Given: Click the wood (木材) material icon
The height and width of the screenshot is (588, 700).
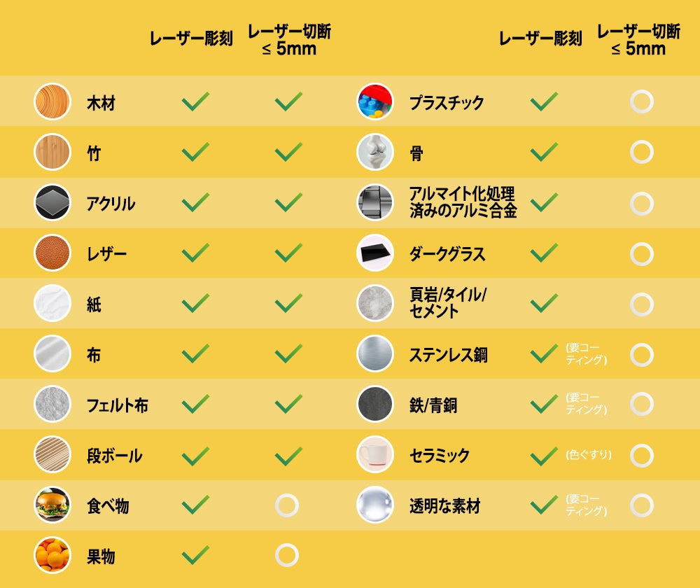Looking at the screenshot, I should tap(52, 102).
